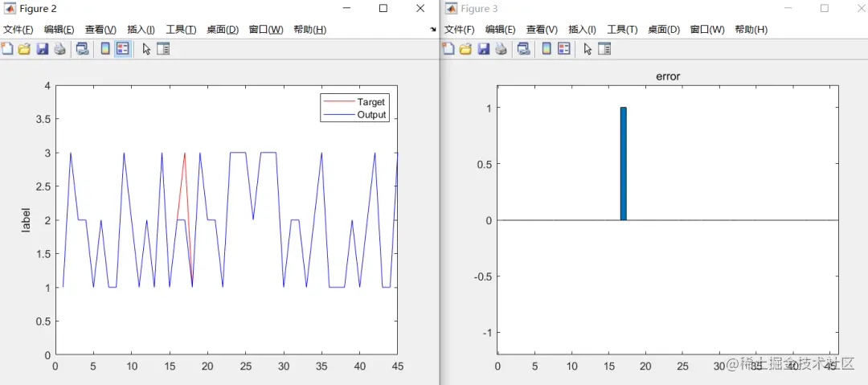Viewport: 868px width, 385px height.
Task: Click New Figure icon in Figure 3 toolbar
Action: 448,49
